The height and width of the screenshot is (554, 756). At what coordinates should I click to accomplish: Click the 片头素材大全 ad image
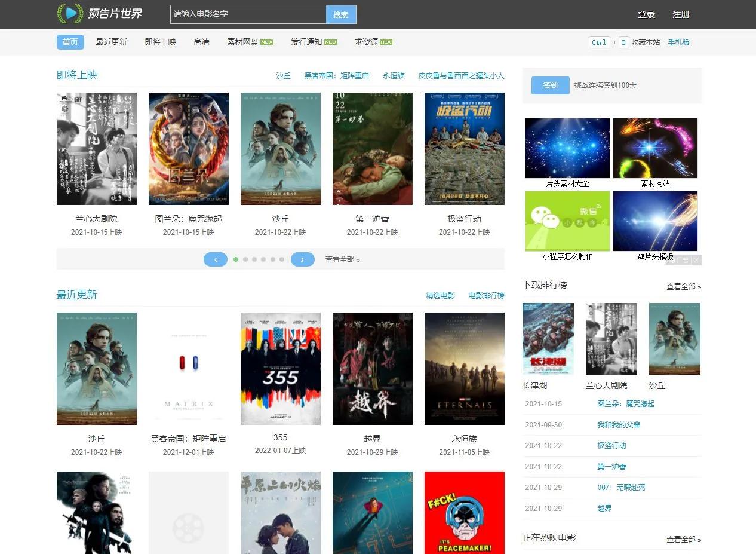click(x=567, y=148)
